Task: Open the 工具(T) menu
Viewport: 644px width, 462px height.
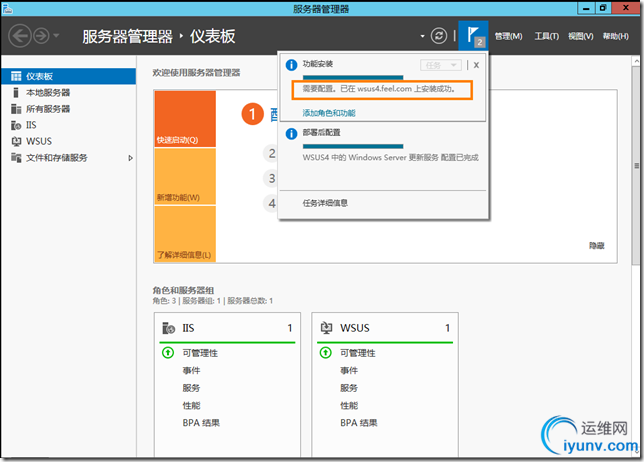Action: (x=547, y=37)
